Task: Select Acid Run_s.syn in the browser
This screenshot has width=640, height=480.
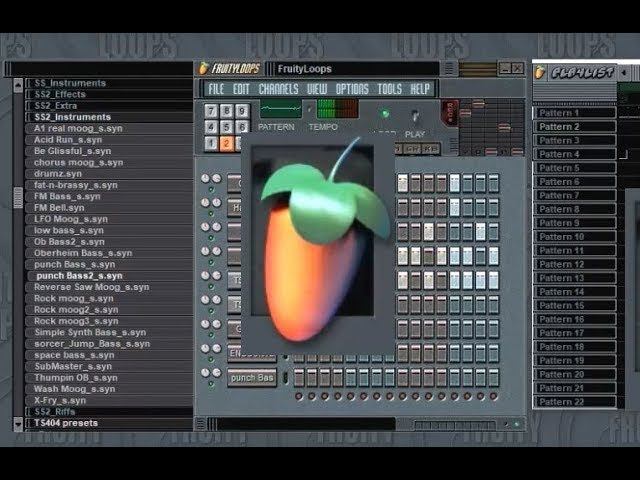Action: coord(108,140)
